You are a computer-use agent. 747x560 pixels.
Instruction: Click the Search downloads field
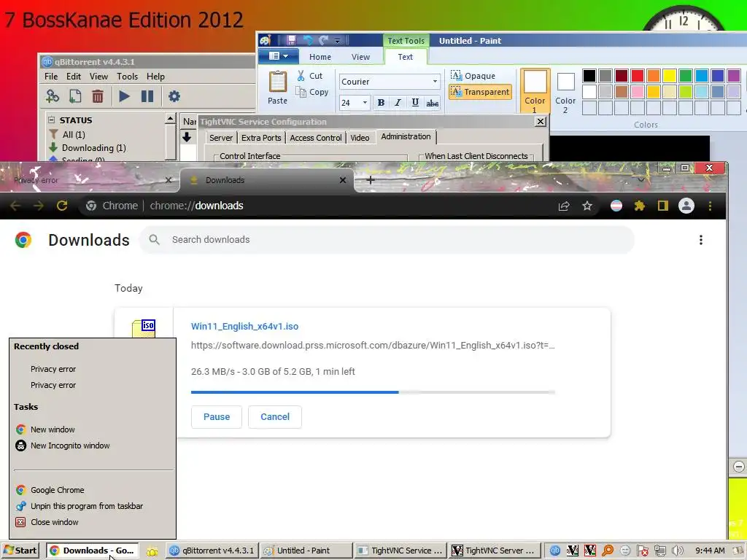pyautogui.click(x=387, y=239)
